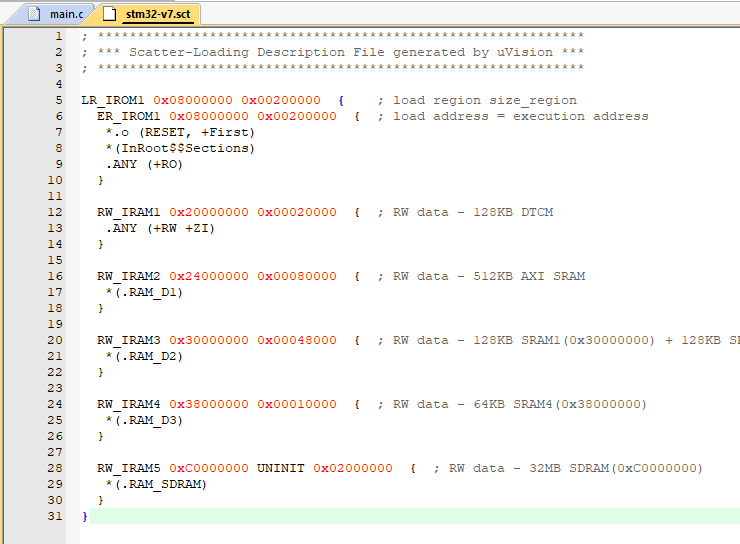This screenshot has width=740, height=544.
Task: Click the *(.RAM_SDRAM) section entry
Action: click(x=157, y=484)
